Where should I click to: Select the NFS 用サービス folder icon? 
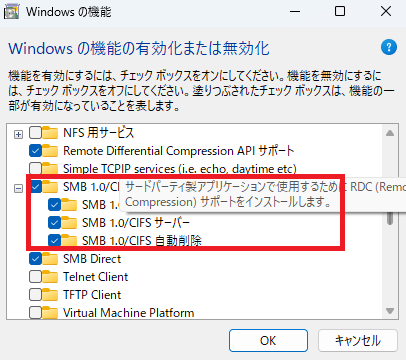tap(50, 133)
